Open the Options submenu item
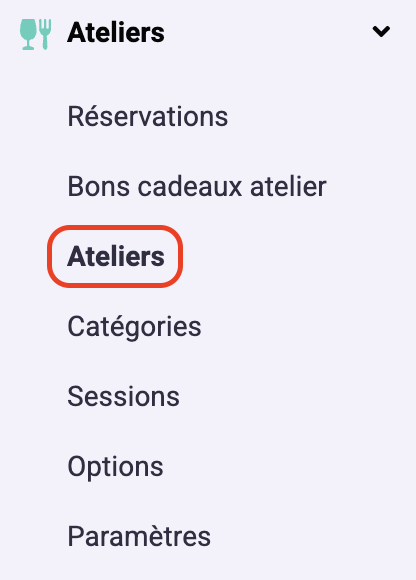Image resolution: width=416 pixels, height=580 pixels. (x=115, y=467)
